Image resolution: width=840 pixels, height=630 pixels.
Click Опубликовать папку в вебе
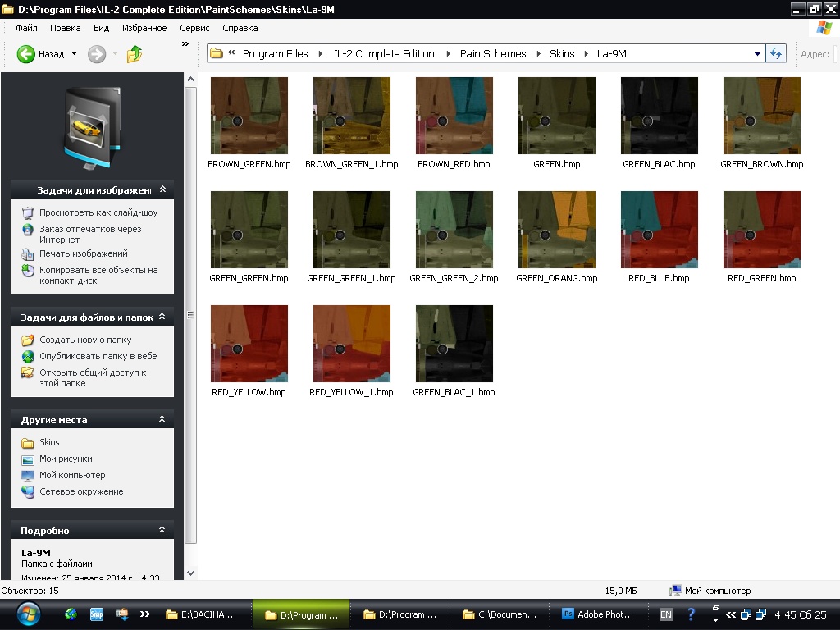(x=98, y=356)
